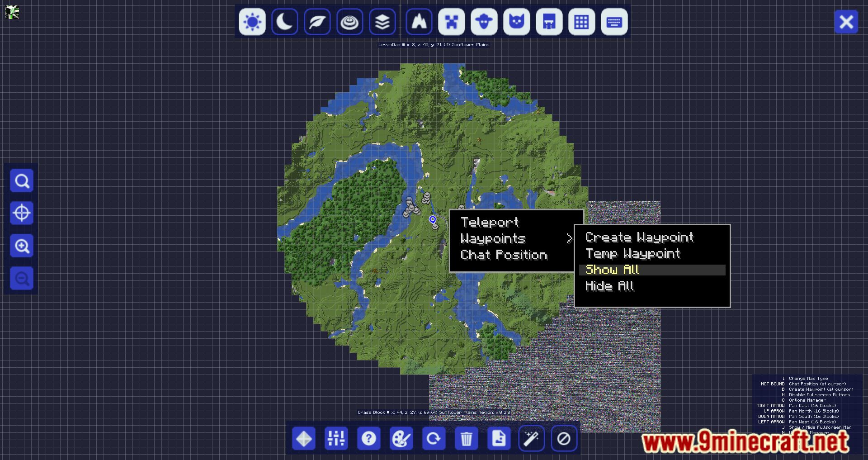The width and height of the screenshot is (868, 460).
Task: Click the reset refresh arrow icon
Action: tap(434, 438)
